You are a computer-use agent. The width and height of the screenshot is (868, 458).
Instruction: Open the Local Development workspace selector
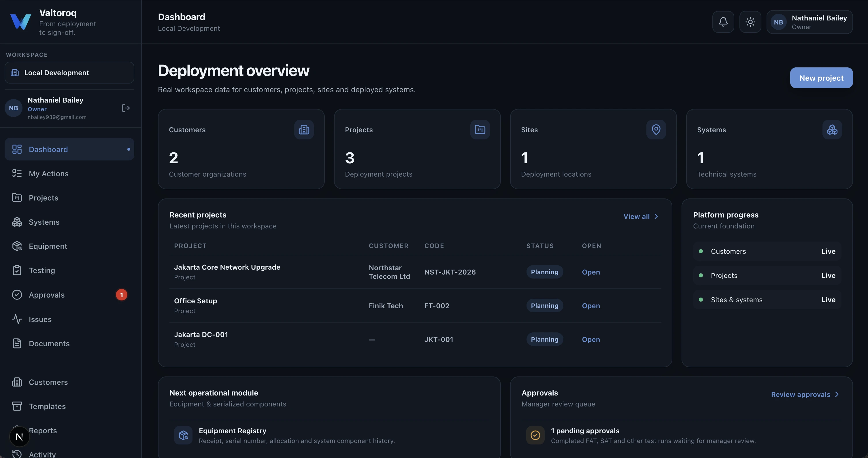pyautogui.click(x=69, y=73)
